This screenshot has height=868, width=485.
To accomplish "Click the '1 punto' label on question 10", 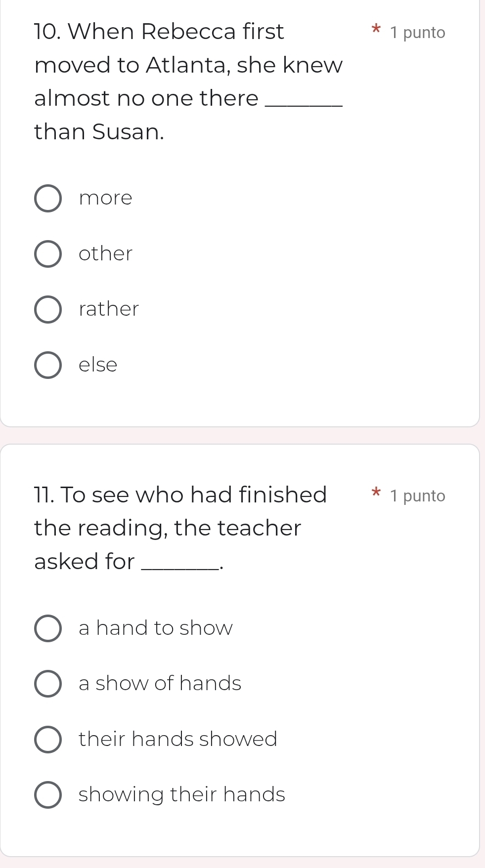I will 417,33.
